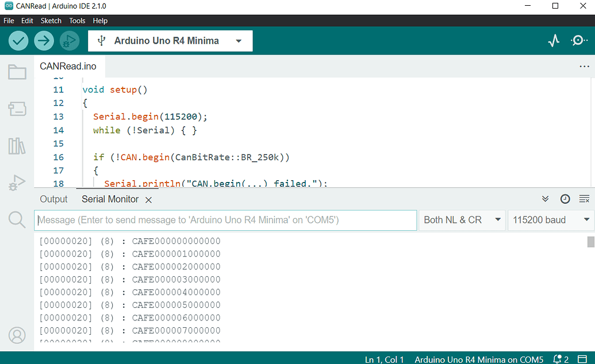Click the Serial Monitor message input field
This screenshot has width=595, height=364.
[225, 220]
